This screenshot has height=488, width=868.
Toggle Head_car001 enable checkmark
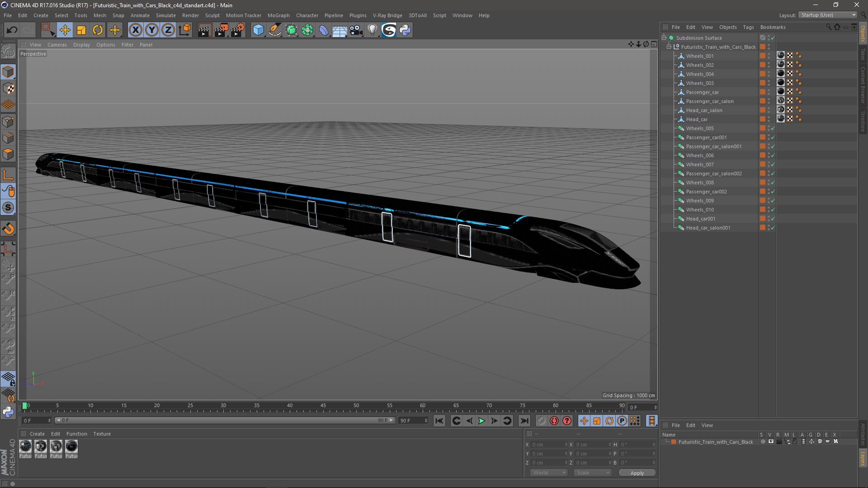click(x=773, y=219)
